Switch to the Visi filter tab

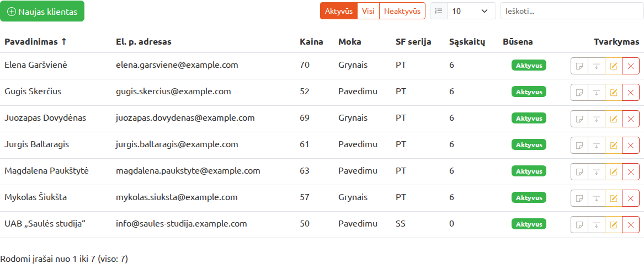pos(369,11)
